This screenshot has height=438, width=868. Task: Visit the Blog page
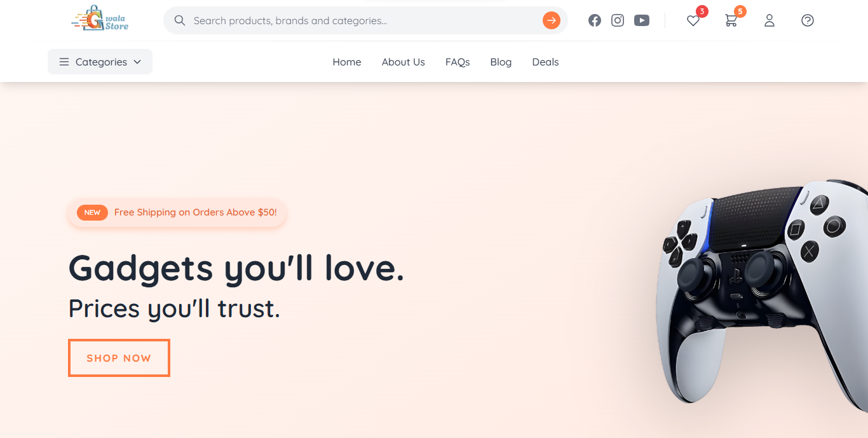[501, 62]
